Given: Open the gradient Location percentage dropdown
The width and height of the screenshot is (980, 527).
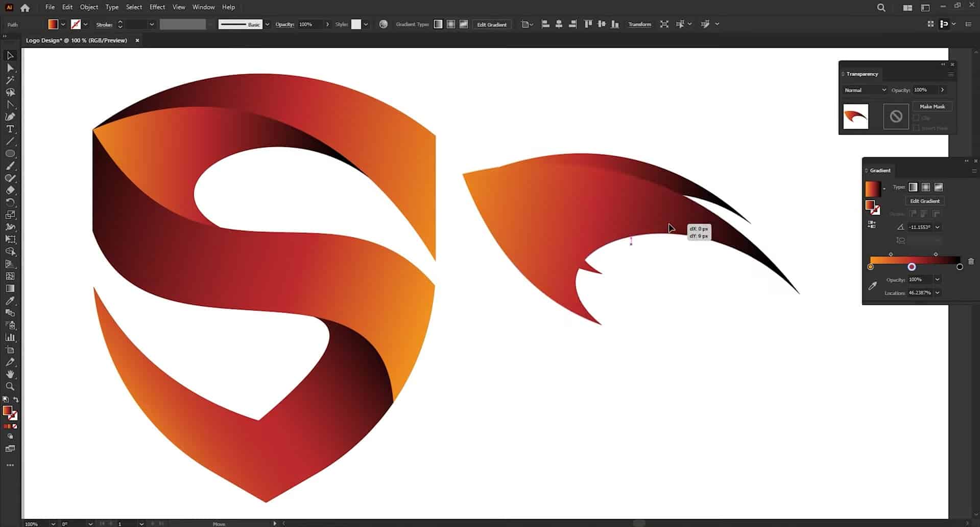Looking at the screenshot, I should (938, 293).
